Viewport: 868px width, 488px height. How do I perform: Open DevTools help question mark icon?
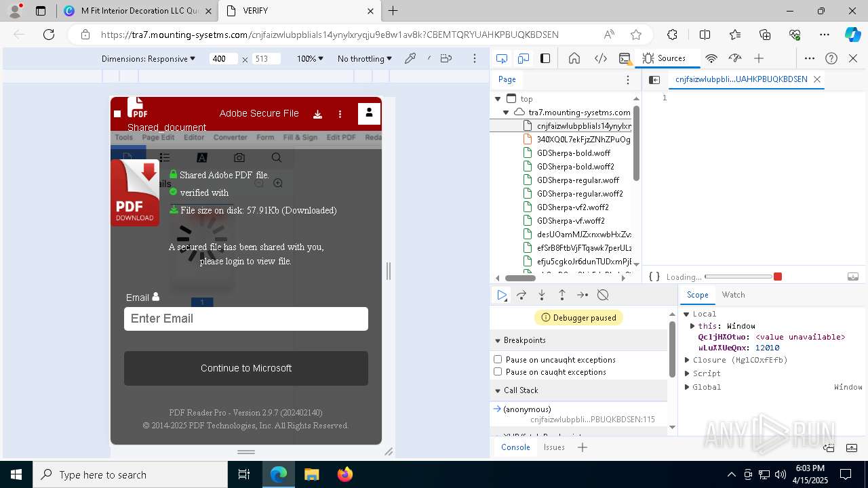pos(831,58)
